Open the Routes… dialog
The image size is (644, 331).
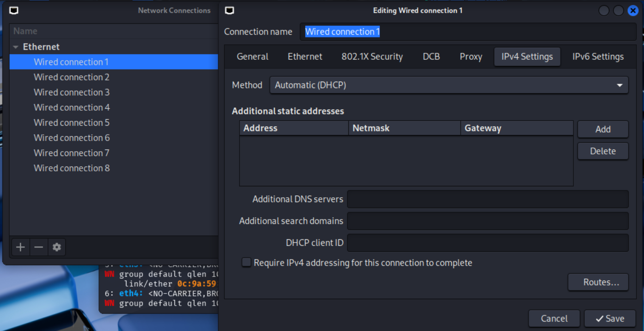(598, 282)
